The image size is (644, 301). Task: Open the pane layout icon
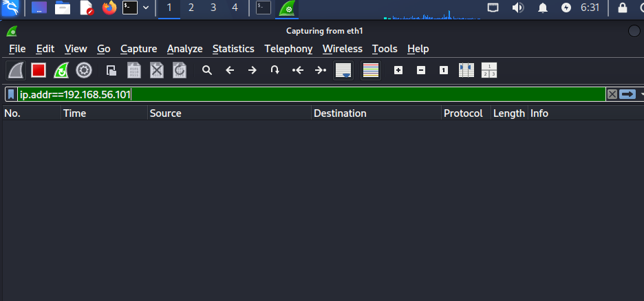click(x=489, y=71)
